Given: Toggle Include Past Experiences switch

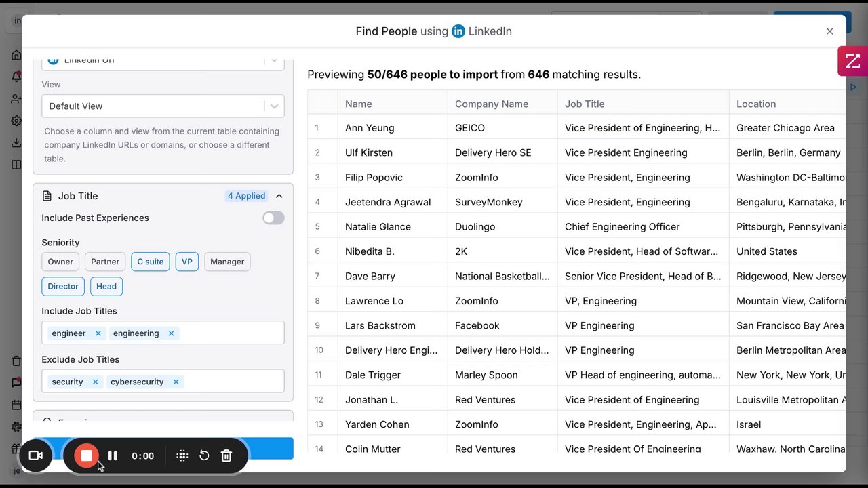Looking at the screenshot, I should (273, 218).
